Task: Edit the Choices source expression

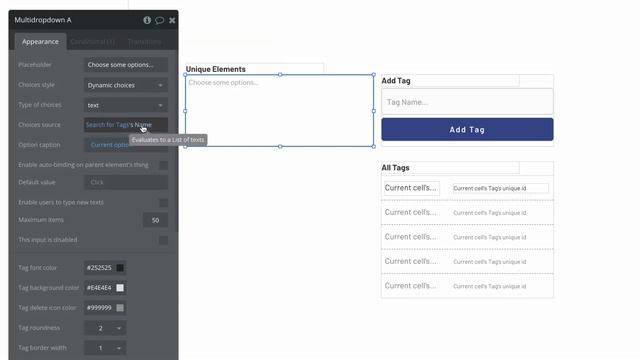Action: click(x=126, y=124)
